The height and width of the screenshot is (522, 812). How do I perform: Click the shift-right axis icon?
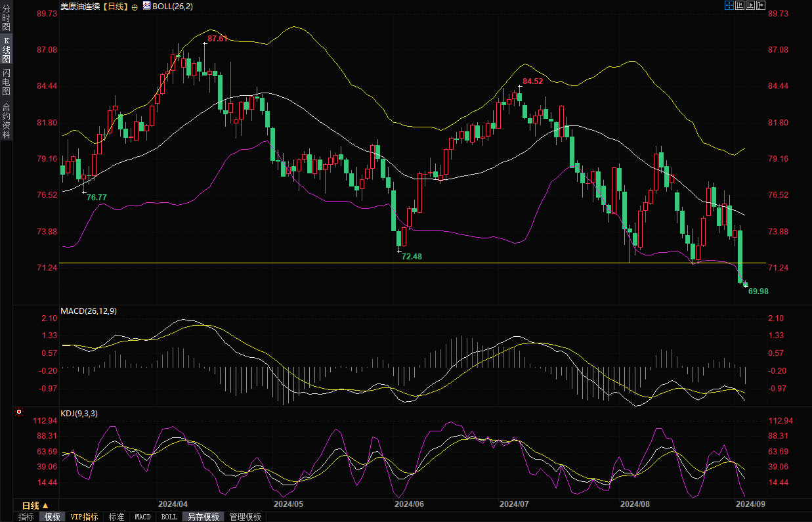tap(761, 5)
